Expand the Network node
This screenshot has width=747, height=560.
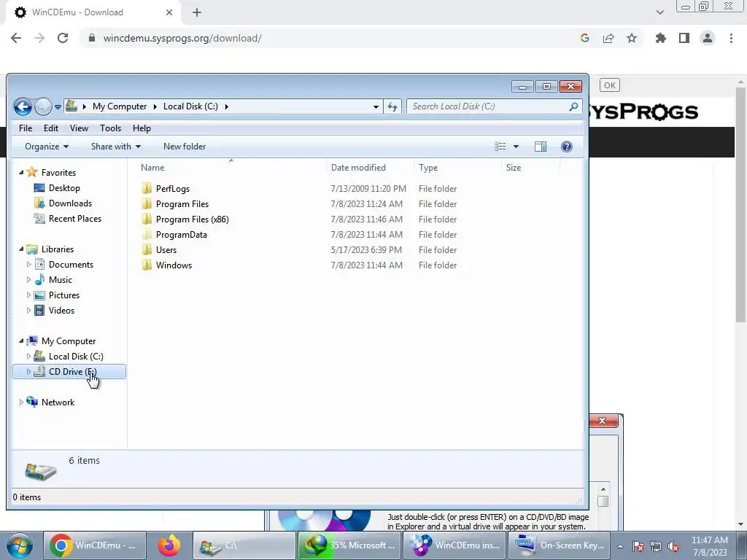coord(21,402)
